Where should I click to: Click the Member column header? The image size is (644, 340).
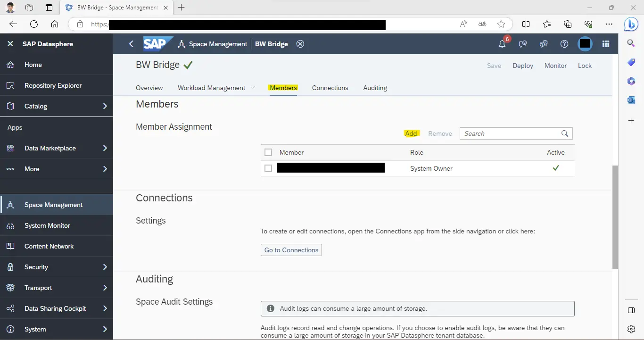(x=291, y=152)
